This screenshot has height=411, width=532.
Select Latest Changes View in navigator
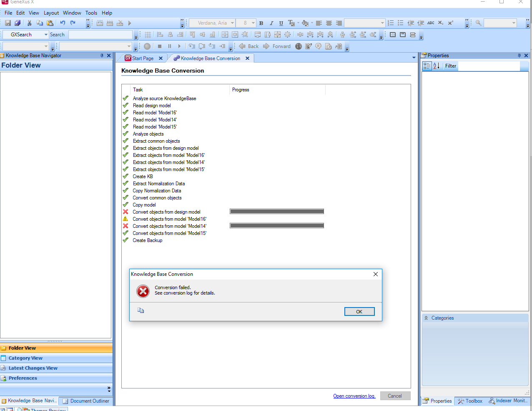pos(56,368)
